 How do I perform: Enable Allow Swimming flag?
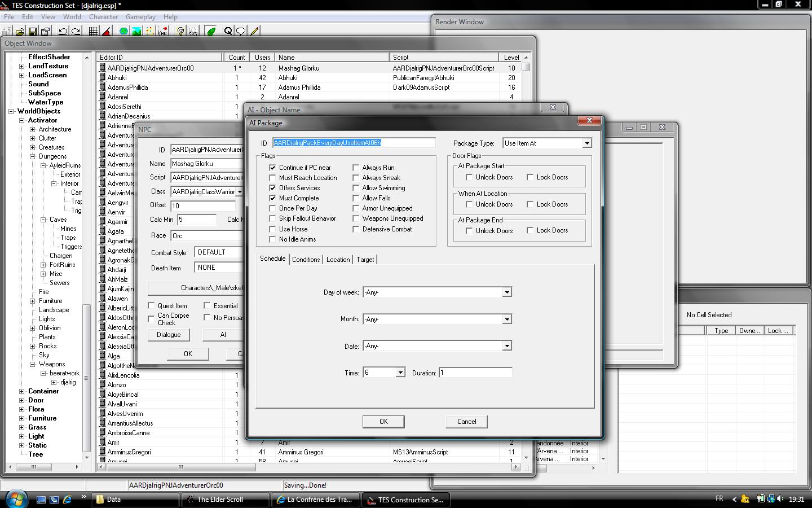(356, 188)
